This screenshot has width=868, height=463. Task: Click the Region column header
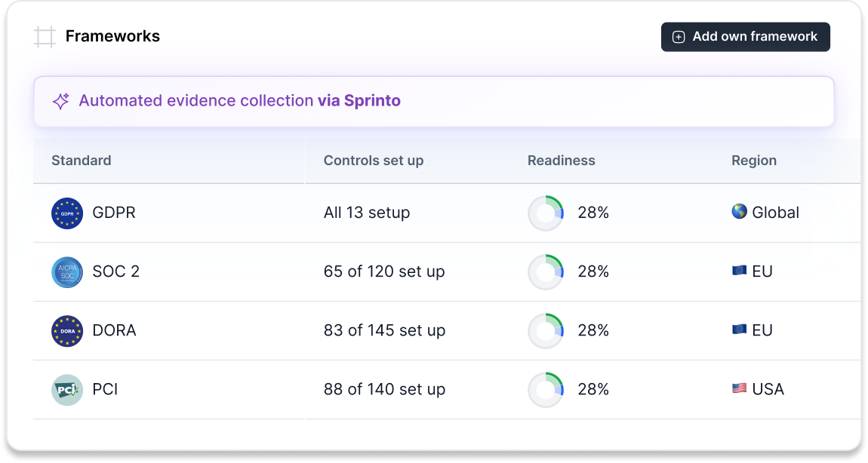(x=753, y=161)
